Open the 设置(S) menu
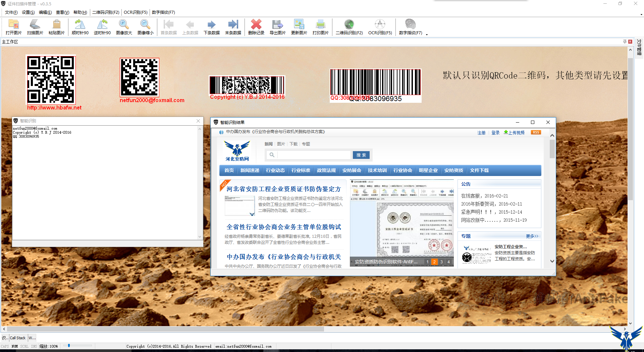Image resolution: width=644 pixels, height=352 pixels. click(28, 12)
